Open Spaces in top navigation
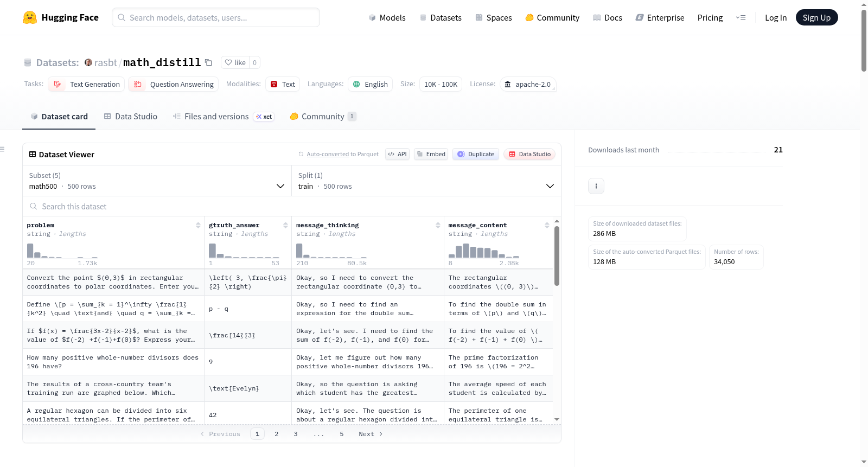The height and width of the screenshot is (467, 868). click(494, 17)
